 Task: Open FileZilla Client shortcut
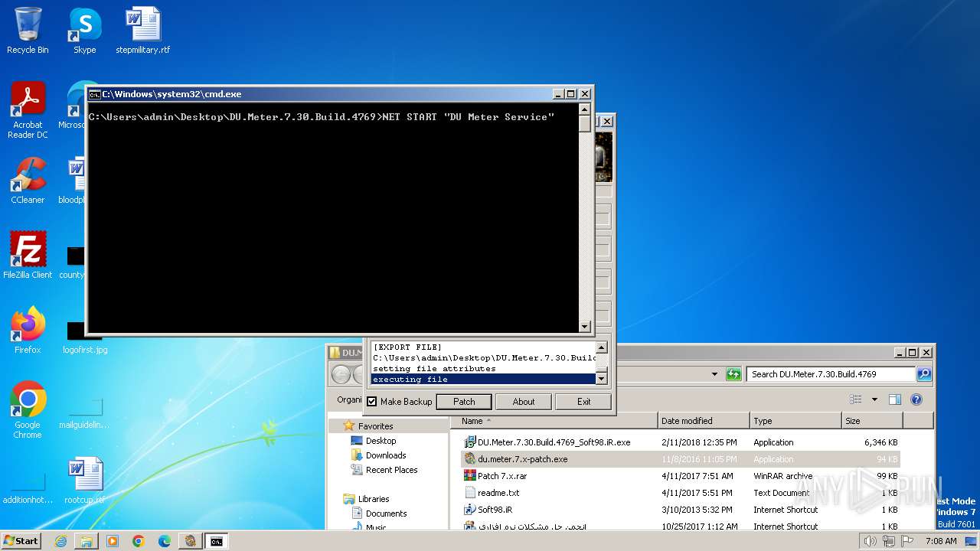coord(28,255)
